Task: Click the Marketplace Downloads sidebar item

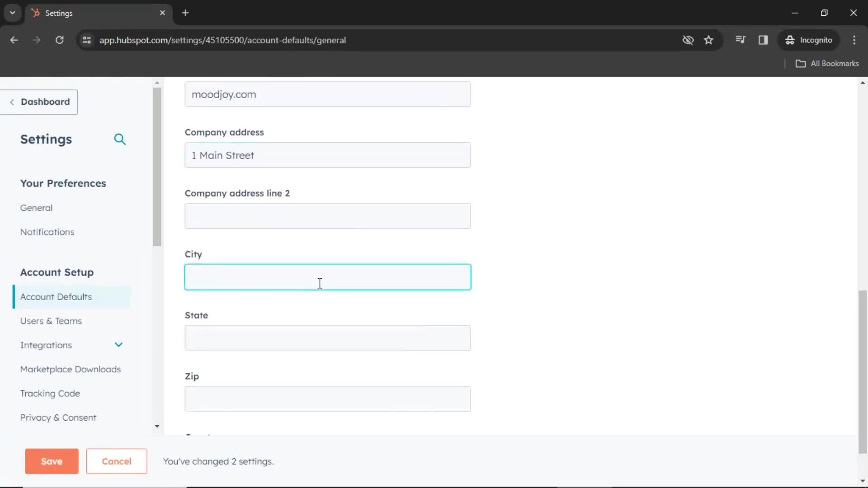Action: tap(71, 369)
